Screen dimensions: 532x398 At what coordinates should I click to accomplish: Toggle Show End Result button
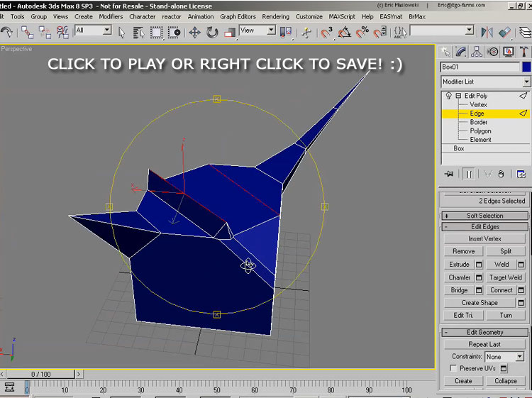click(468, 174)
